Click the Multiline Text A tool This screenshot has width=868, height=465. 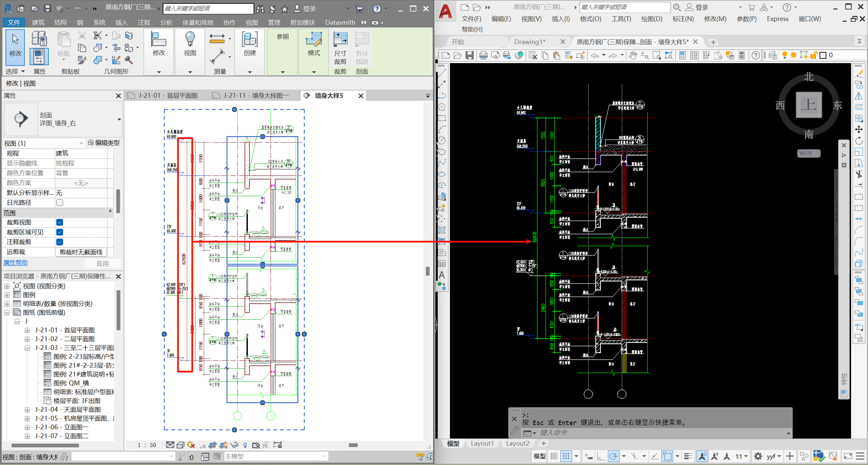pos(442,275)
